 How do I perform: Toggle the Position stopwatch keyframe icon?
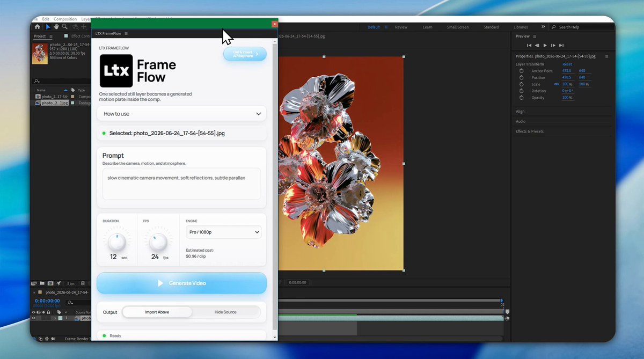point(521,77)
